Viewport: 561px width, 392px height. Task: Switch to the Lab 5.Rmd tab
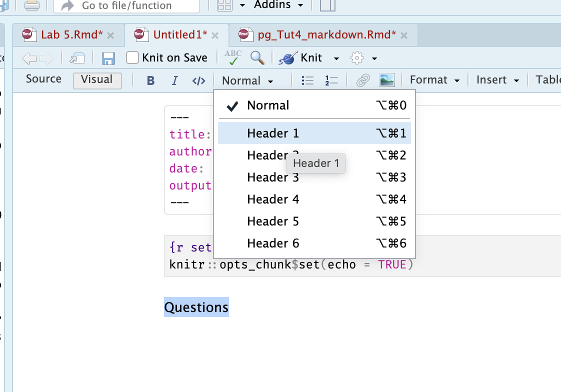click(x=71, y=35)
